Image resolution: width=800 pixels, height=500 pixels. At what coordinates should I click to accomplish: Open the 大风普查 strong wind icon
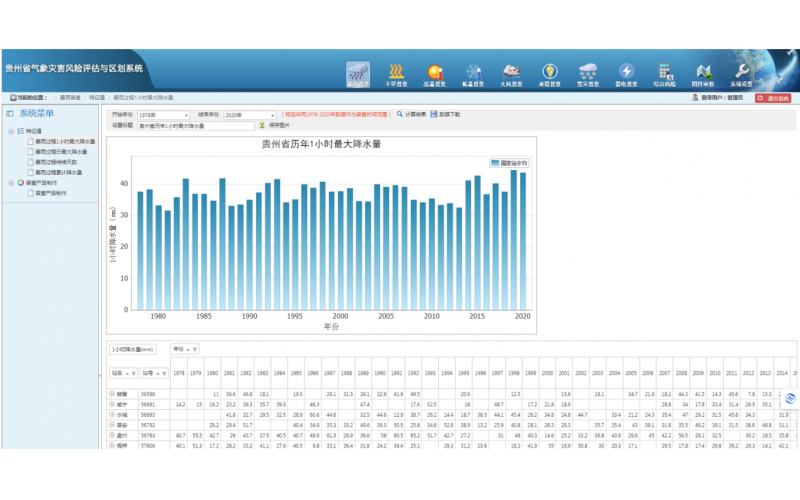(x=510, y=73)
